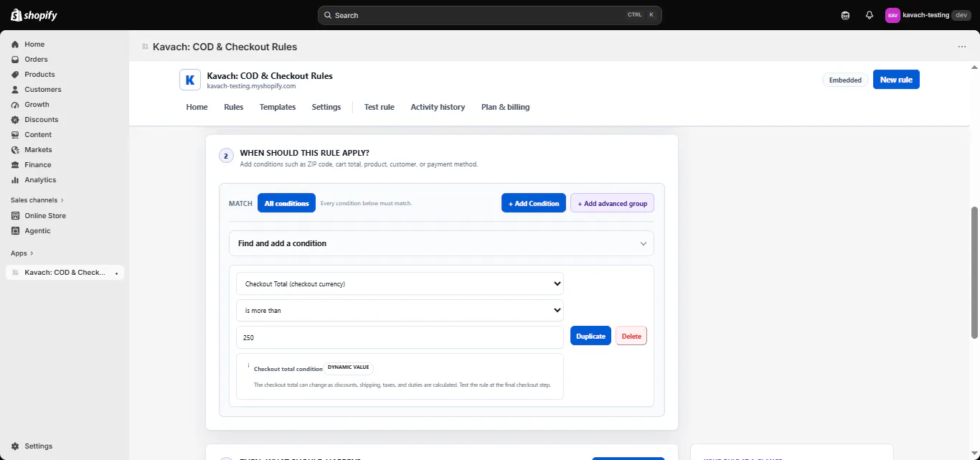Click the Analytics bar chart icon
This screenshot has height=460, width=980.
15,180
